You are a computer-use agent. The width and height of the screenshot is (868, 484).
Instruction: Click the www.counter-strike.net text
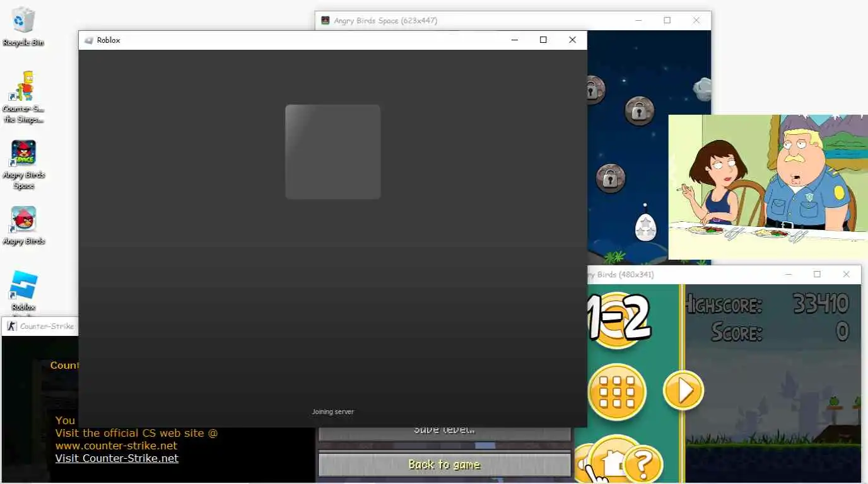(x=116, y=446)
